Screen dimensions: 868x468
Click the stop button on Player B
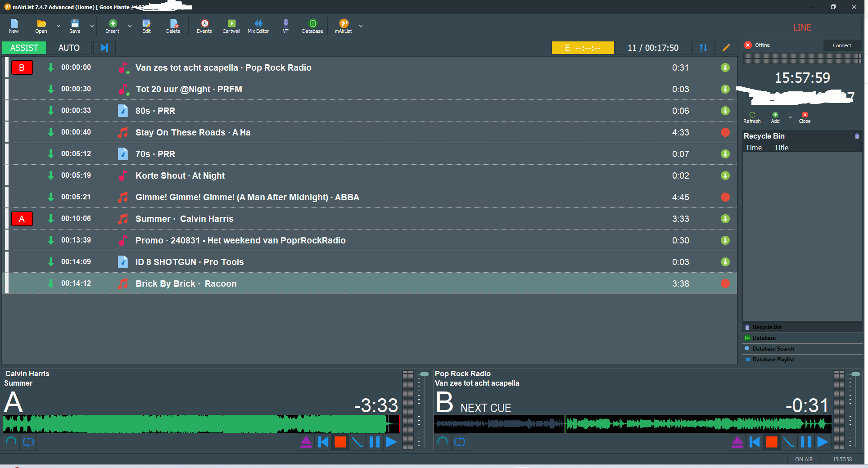point(772,442)
